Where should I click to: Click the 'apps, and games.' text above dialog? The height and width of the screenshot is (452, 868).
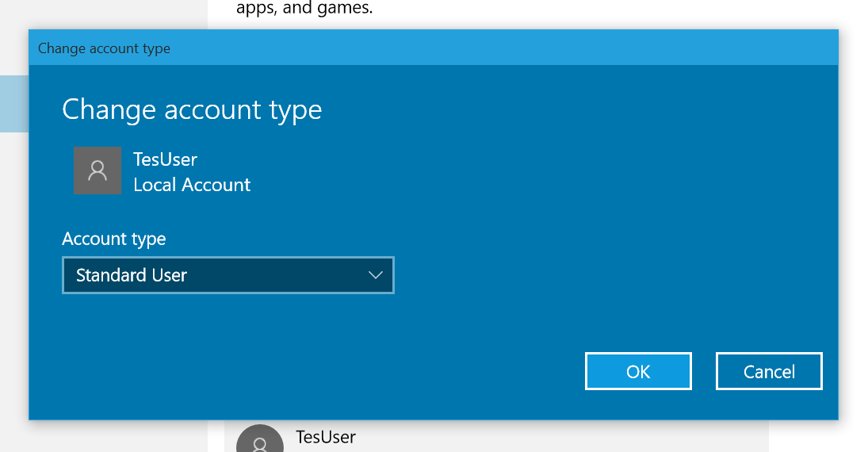point(304,10)
